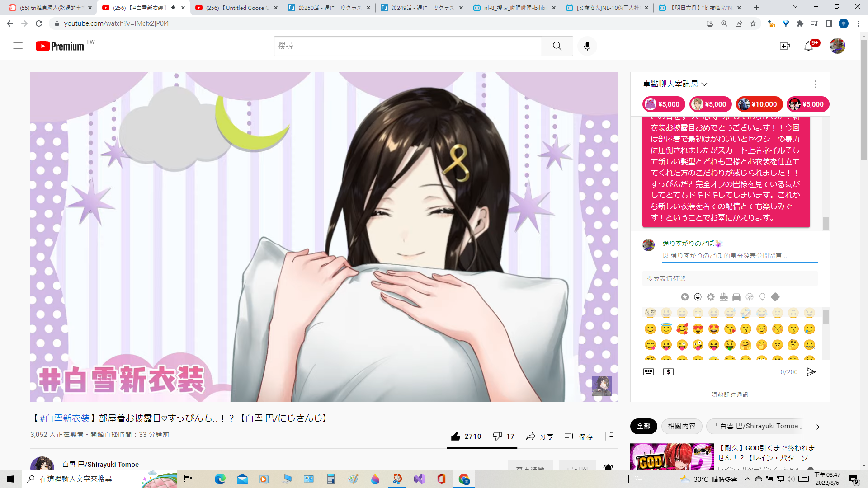This screenshot has width=868, height=488.
Task: Switch to the 第249話 browser tab
Action: [x=422, y=8]
